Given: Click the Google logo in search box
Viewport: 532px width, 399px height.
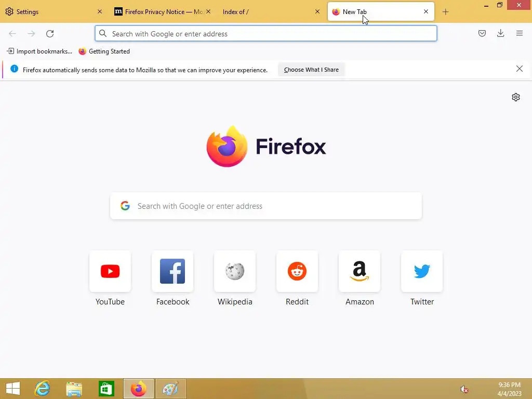Looking at the screenshot, I should tap(125, 206).
